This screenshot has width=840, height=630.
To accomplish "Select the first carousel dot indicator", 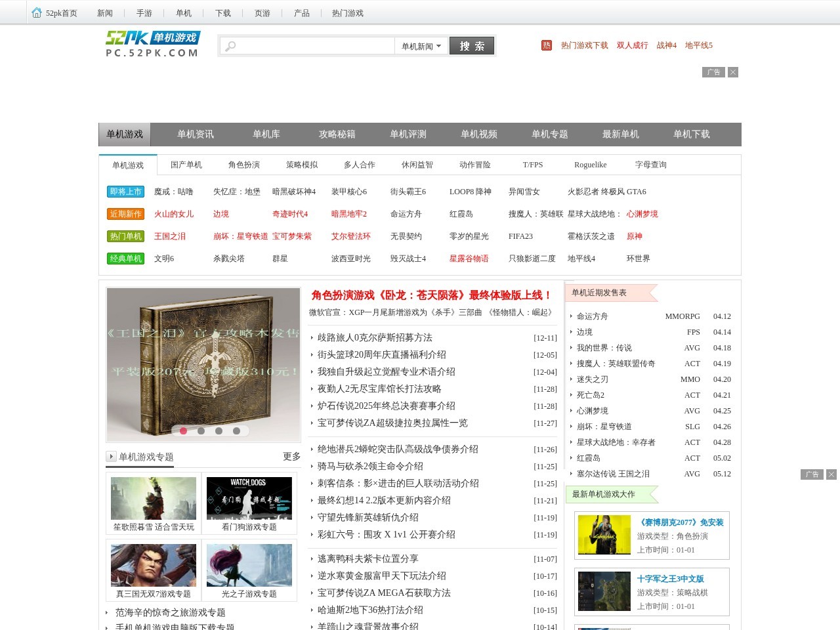I will (x=184, y=431).
